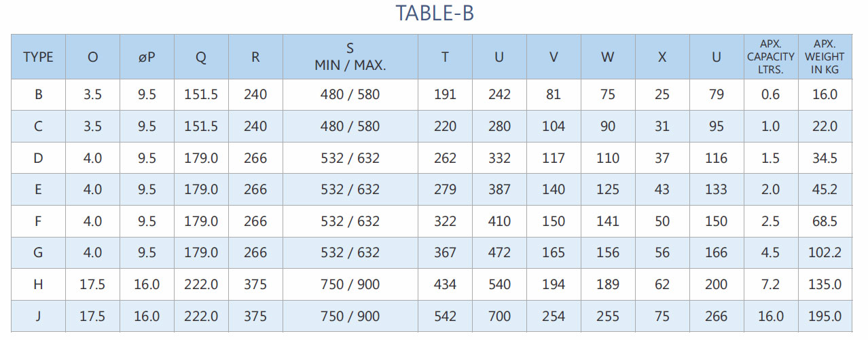868x340 pixels.
Task: Click type B row label
Action: coord(39,94)
